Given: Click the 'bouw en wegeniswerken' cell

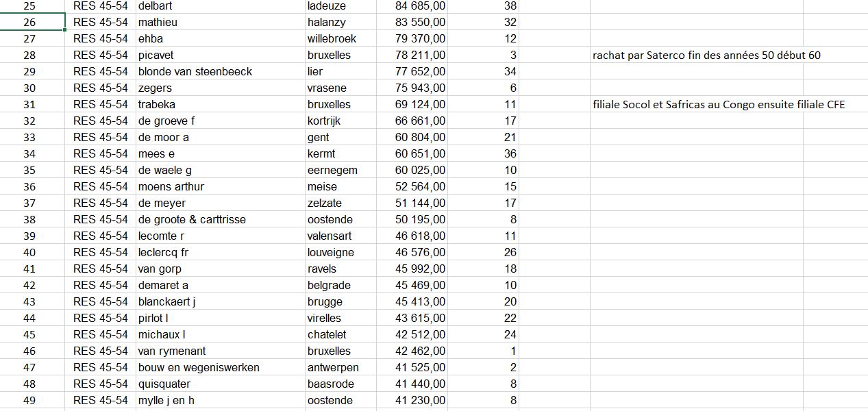Looking at the screenshot, I should (199, 367).
